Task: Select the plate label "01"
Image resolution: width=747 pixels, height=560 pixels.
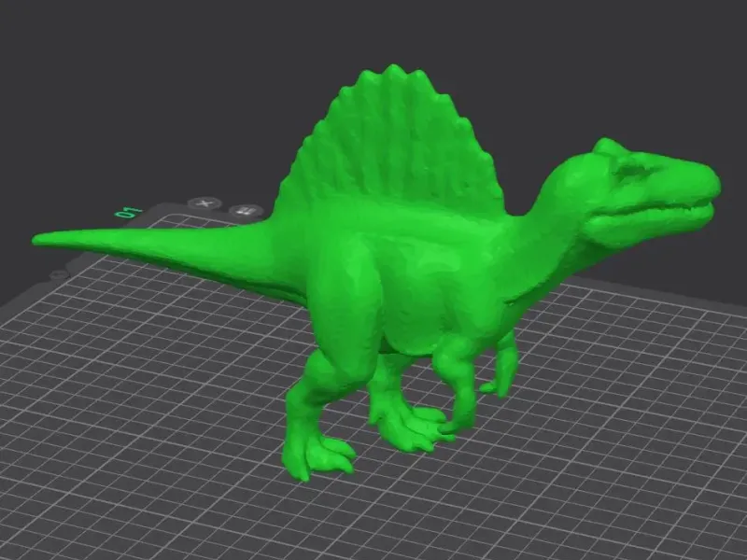Action: click(129, 212)
